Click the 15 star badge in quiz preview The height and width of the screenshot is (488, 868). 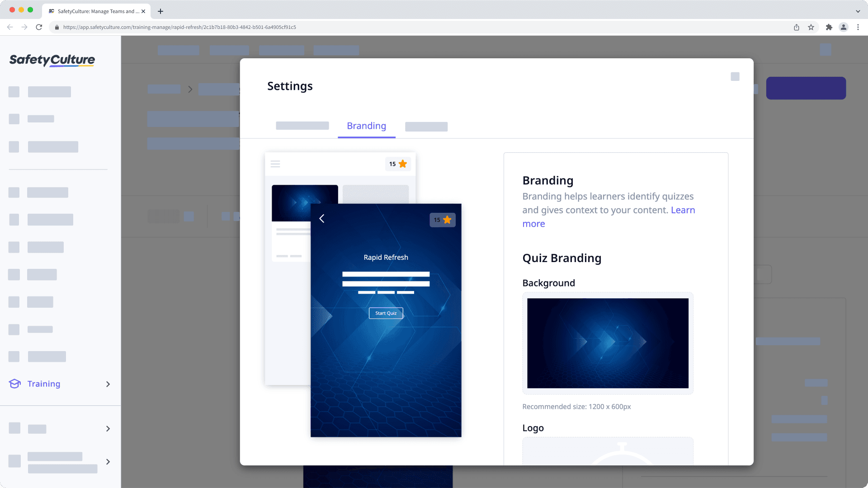point(442,220)
